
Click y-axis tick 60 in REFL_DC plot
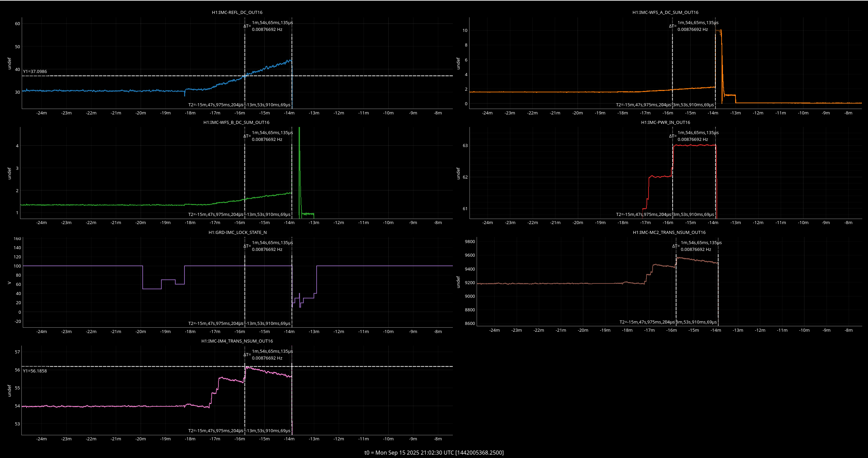[17, 23]
